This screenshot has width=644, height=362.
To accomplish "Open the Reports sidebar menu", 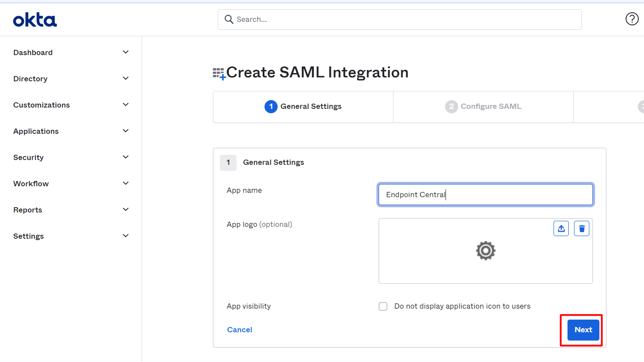I will [28, 210].
